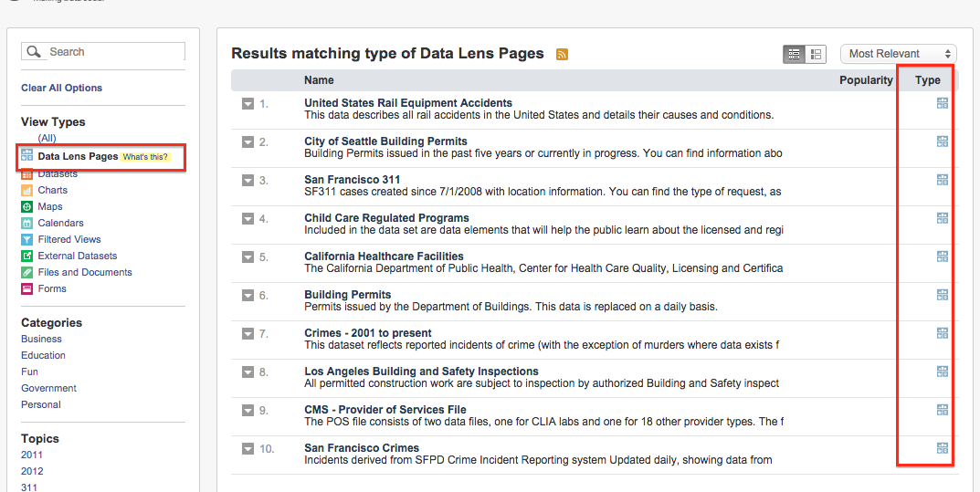Screen dimensions: 980x492
Task: Click type icon for Los Angeles Building and Safety Inspections
Action: coord(943,372)
